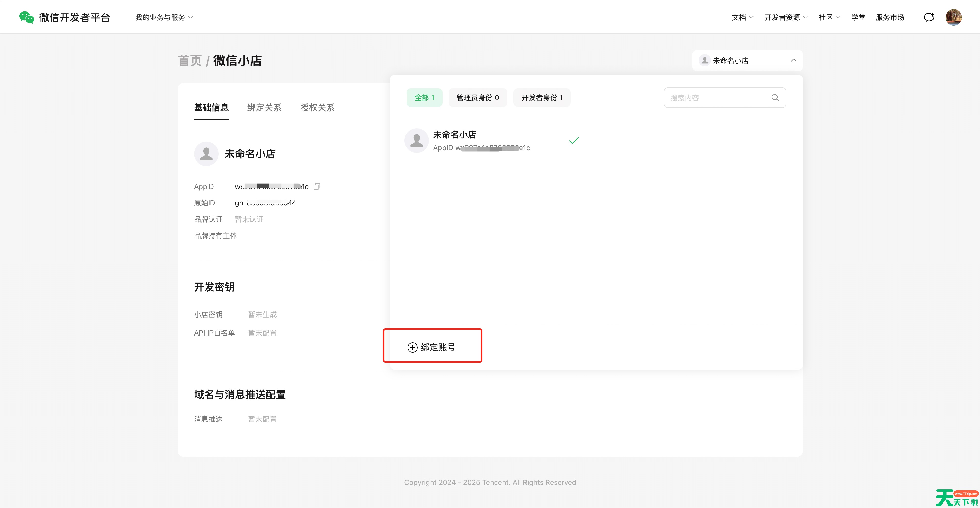Screen dimensions: 980x508
Task: Click the search magnifier icon
Action: click(x=775, y=98)
